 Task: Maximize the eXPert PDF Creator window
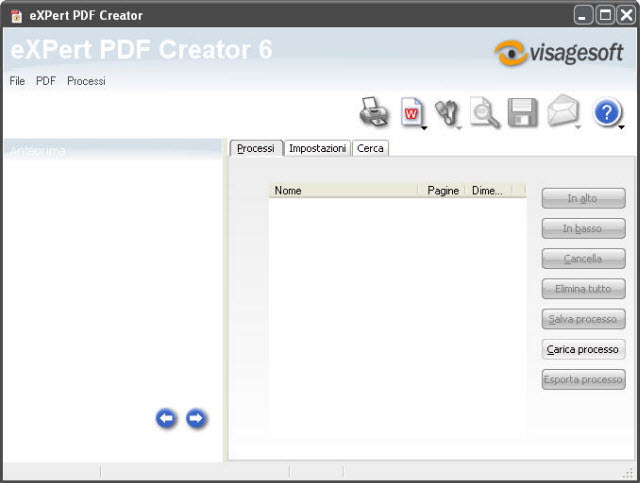coord(605,16)
